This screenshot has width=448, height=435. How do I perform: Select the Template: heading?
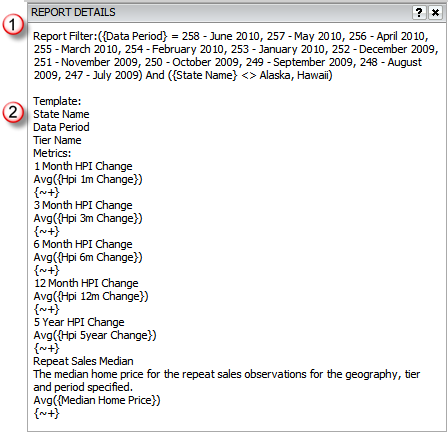(x=57, y=101)
